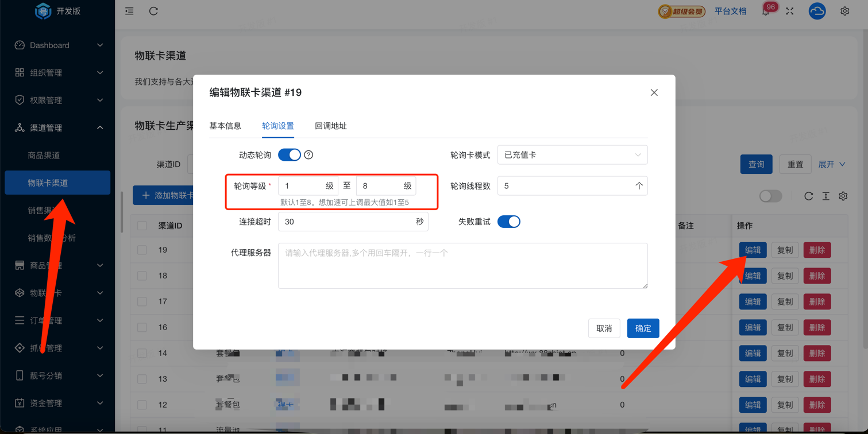The image size is (868, 434).
Task: Click the 代理服务器 text area
Action: click(x=462, y=266)
